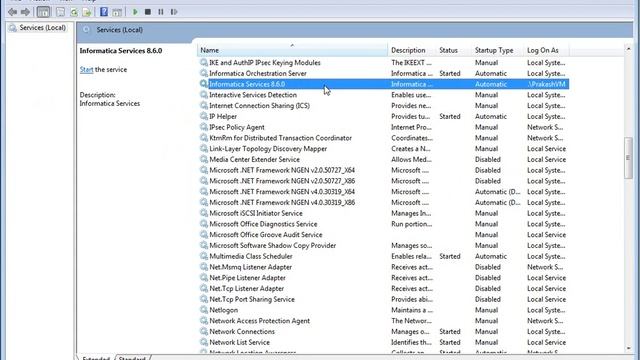Click the gear icon of Internet Connection Sharing (ICS)
Image resolution: width=640 pixels, height=360 pixels.
(x=204, y=105)
